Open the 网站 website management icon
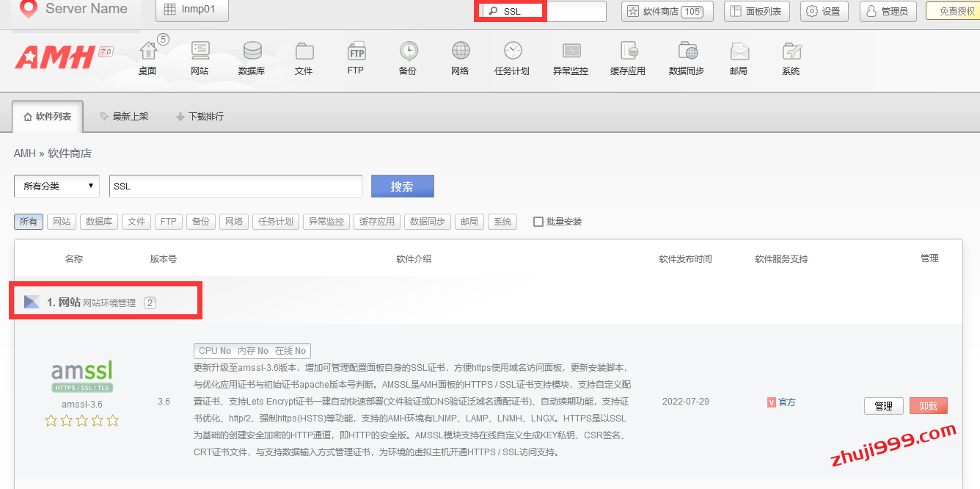Image resolution: width=980 pixels, height=489 pixels. pos(200,57)
